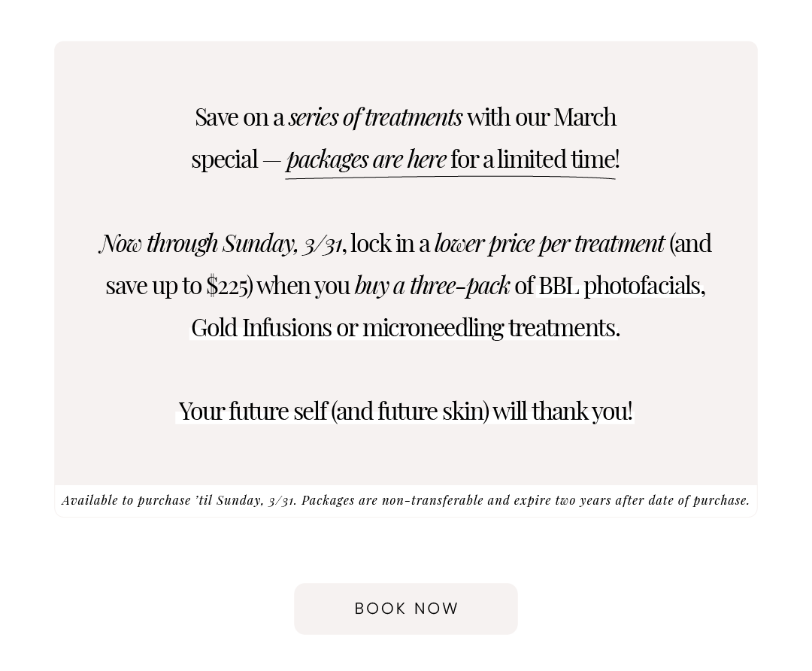
Task: Click the "for a limited time!" text
Action: tap(535, 159)
